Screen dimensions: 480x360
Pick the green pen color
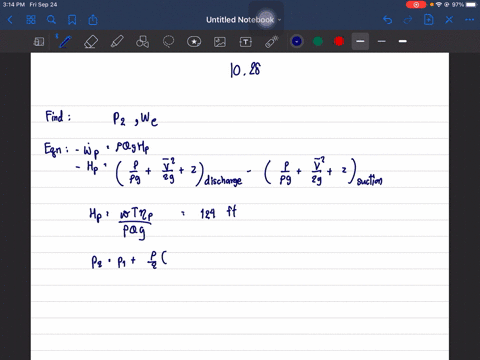(x=318, y=41)
